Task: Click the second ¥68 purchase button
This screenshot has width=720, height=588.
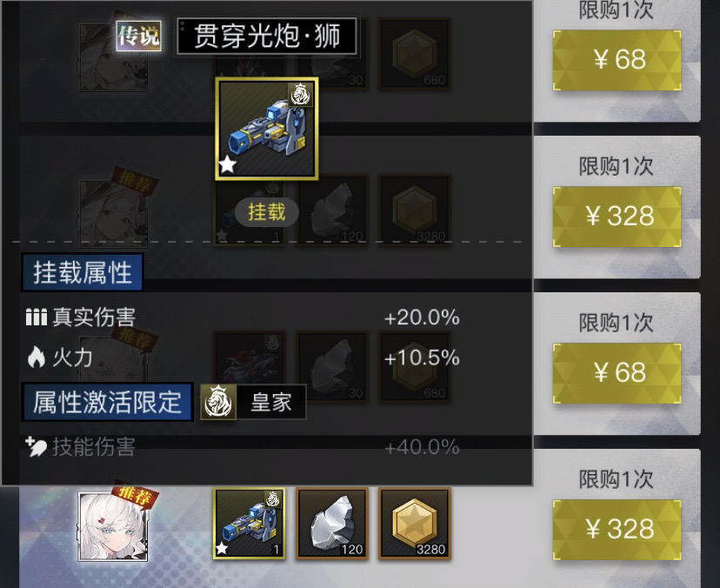Action: 617,372
